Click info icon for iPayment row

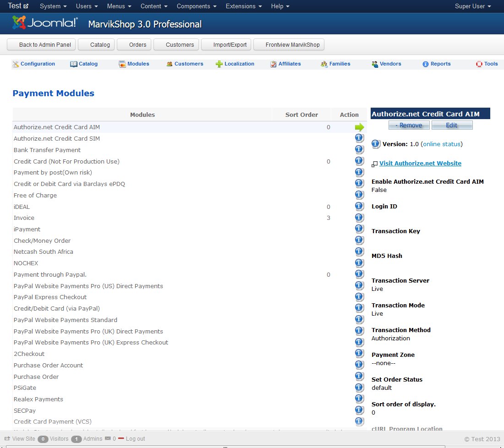pyautogui.click(x=359, y=229)
